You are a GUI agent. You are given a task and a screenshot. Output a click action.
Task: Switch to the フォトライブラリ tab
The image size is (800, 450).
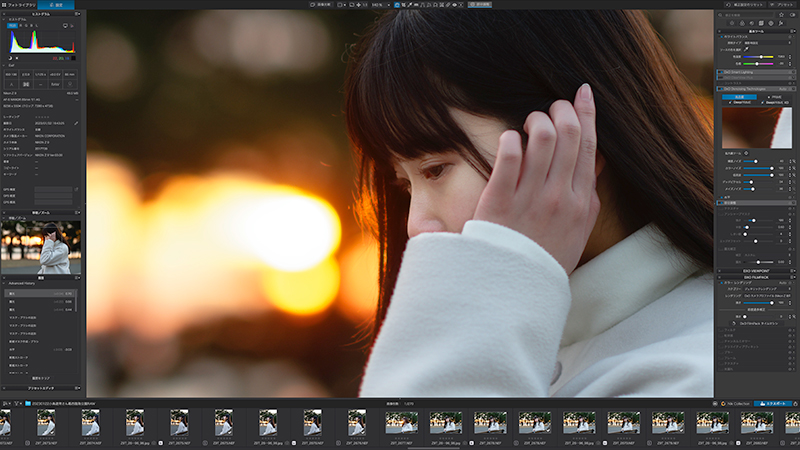pyautogui.click(x=21, y=5)
